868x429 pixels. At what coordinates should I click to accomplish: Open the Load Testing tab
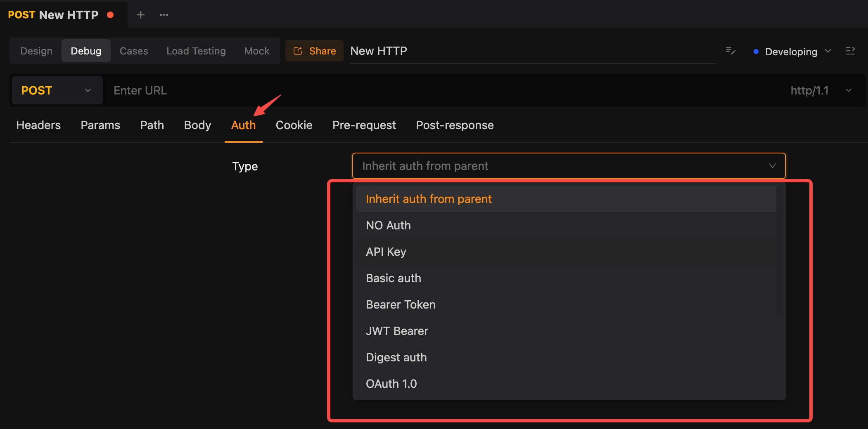coord(196,51)
